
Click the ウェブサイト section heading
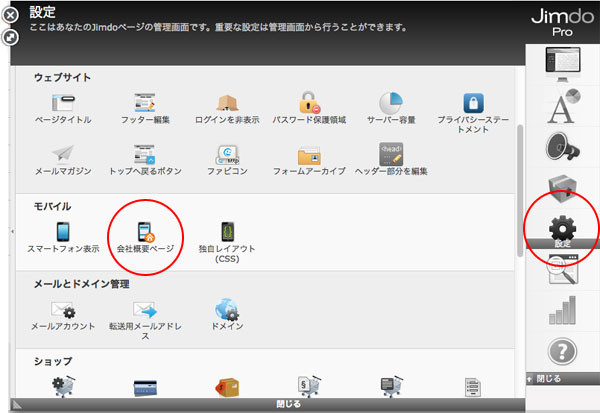pos(62,77)
